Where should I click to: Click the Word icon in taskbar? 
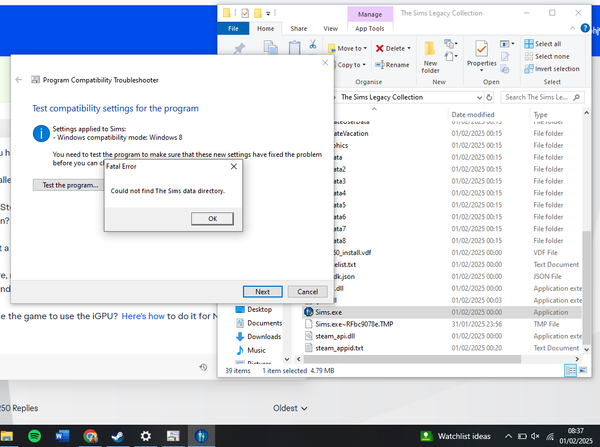[x=62, y=436]
